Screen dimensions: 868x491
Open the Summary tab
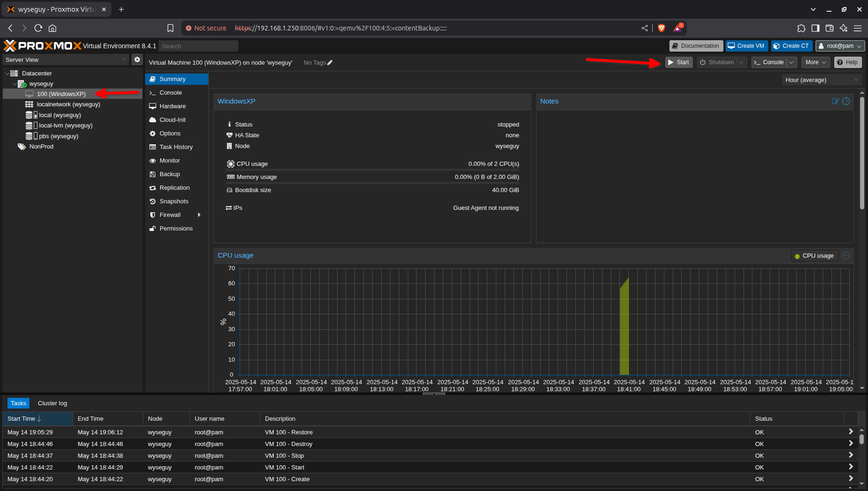pyautogui.click(x=177, y=79)
